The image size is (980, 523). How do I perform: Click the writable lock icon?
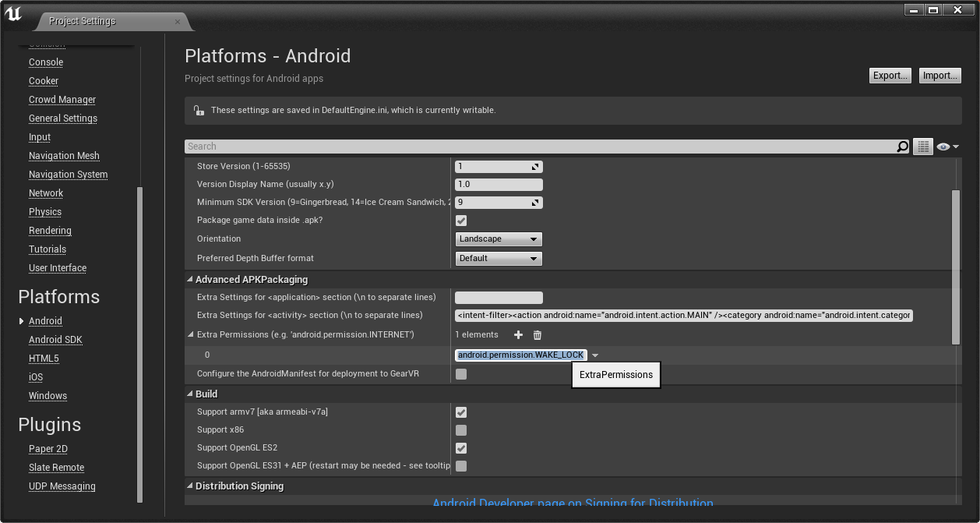199,111
